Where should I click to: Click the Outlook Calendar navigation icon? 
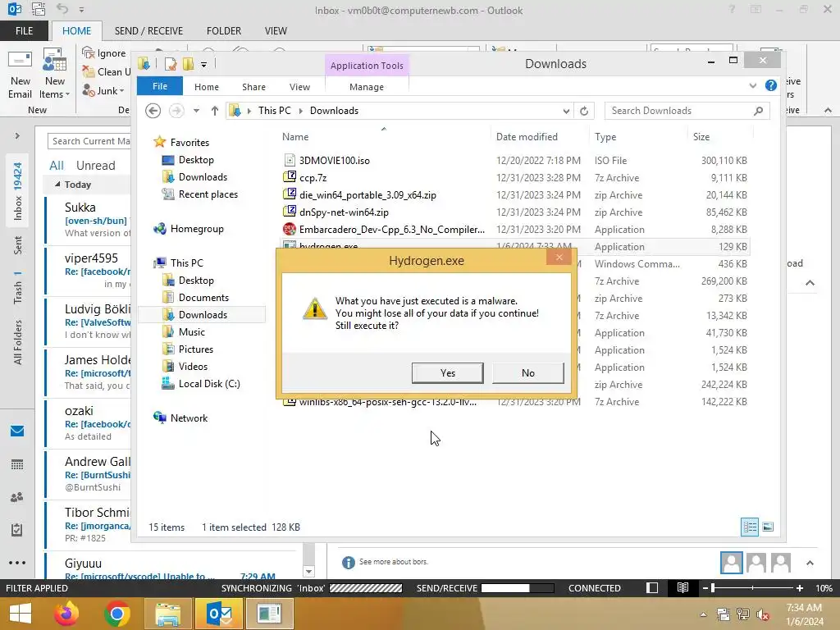[17, 464]
